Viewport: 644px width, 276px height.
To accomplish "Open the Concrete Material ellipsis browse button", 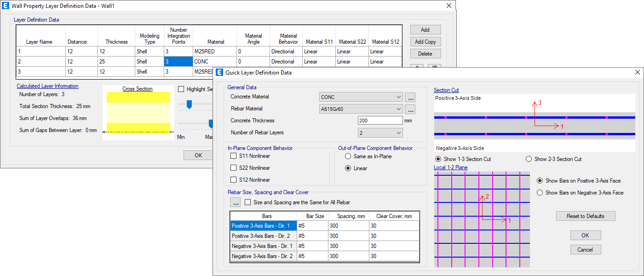I will click(410, 97).
